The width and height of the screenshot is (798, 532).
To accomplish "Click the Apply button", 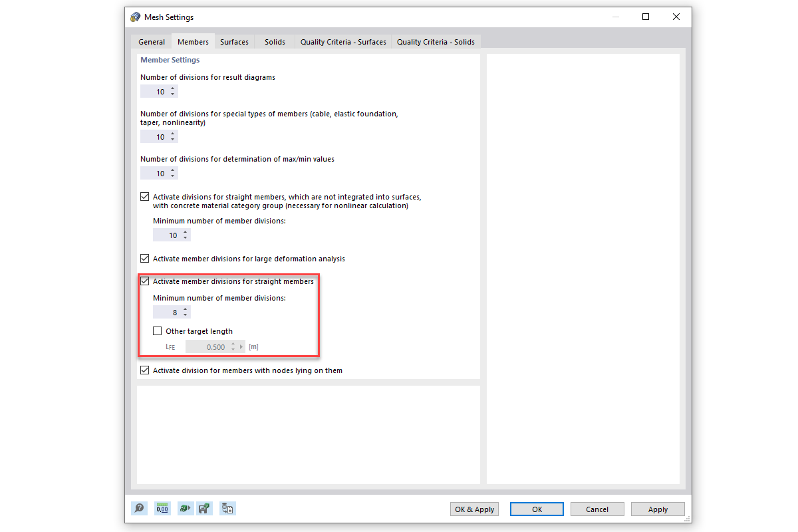I will (657, 509).
